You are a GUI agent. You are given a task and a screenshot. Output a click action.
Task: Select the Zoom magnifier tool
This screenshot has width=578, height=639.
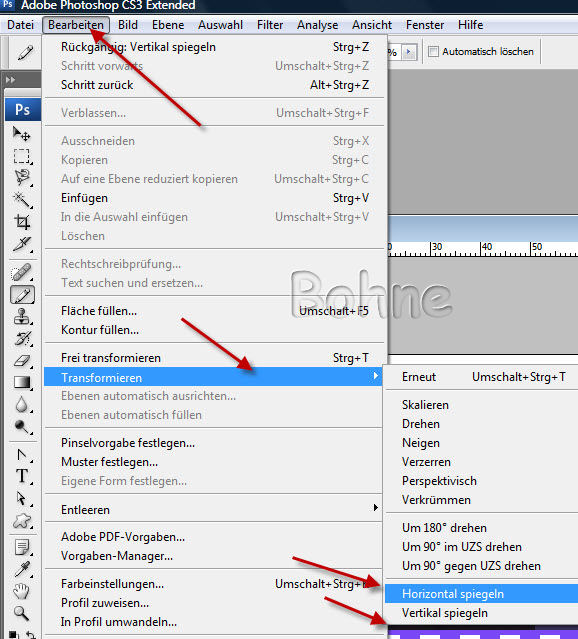click(22, 613)
